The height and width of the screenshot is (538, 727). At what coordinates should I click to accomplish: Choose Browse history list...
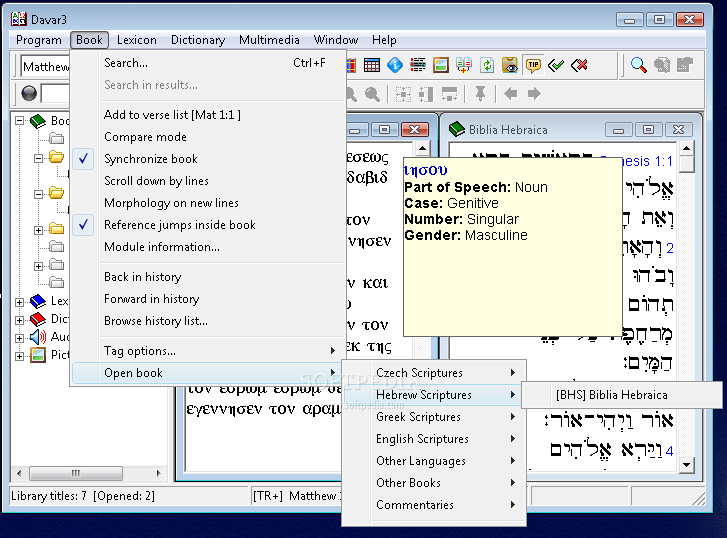pyautogui.click(x=209, y=321)
